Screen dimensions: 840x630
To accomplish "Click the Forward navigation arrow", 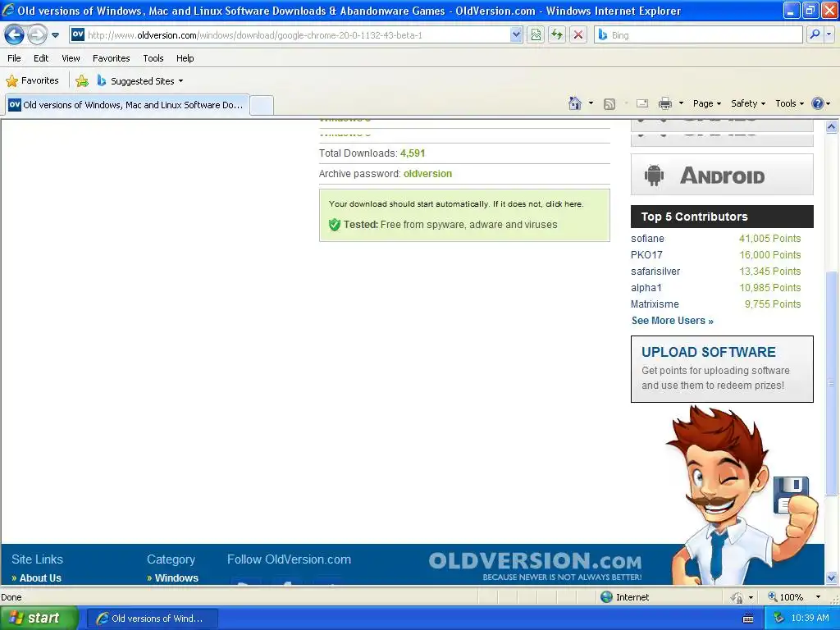I will tap(37, 35).
